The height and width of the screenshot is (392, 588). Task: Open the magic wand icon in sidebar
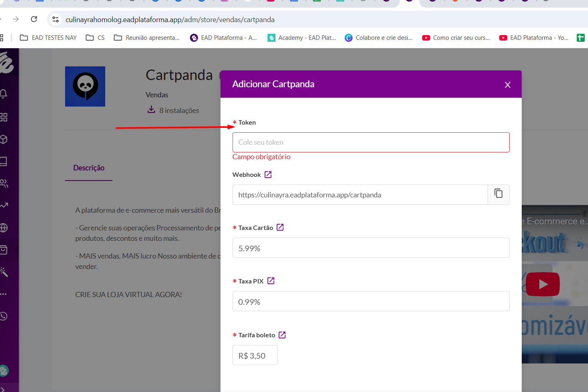pos(4,272)
